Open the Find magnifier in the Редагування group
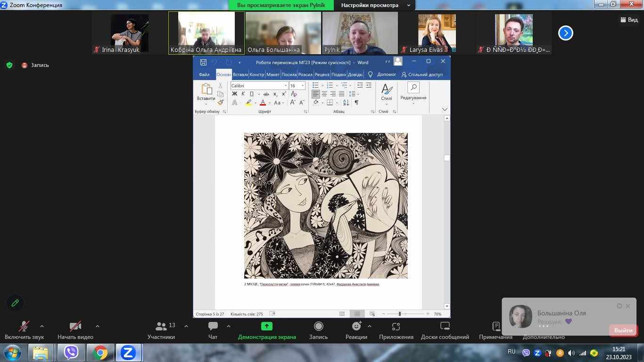 tap(413, 87)
